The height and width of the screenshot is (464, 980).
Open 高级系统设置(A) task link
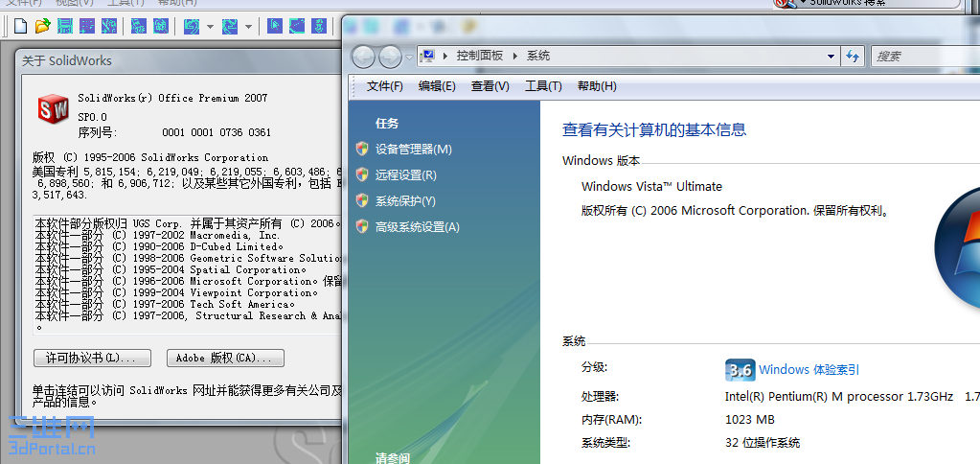click(417, 227)
